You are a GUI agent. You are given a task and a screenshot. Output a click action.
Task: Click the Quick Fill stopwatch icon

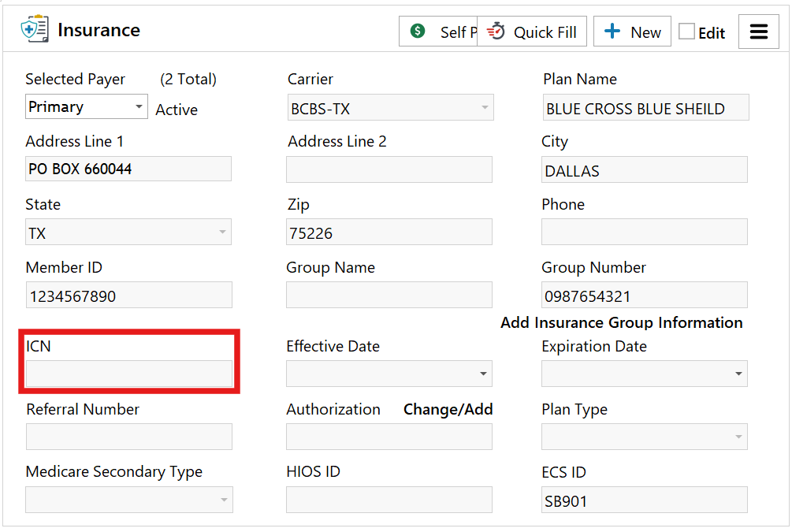(496, 32)
